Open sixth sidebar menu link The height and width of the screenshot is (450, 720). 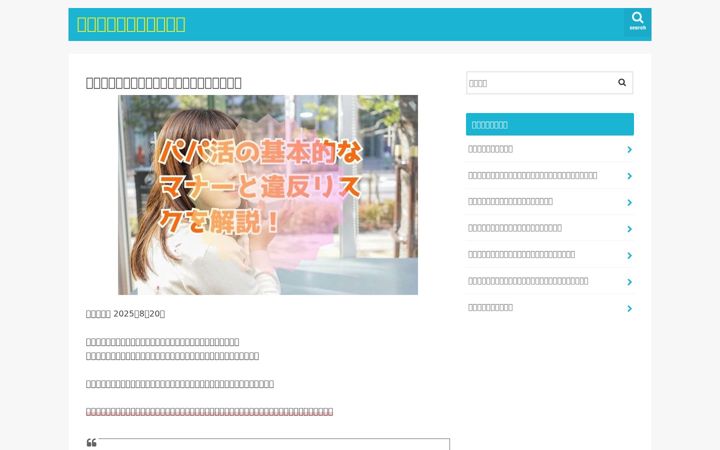[x=528, y=281]
